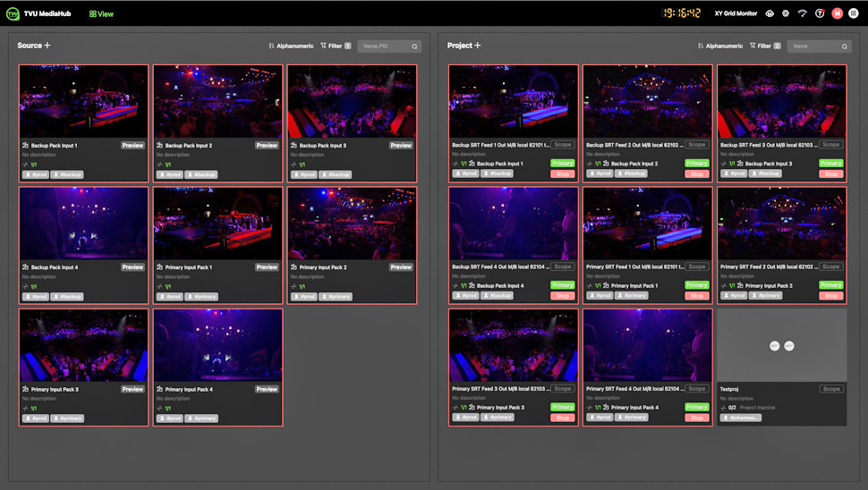Open Filter in the Source panel

pos(336,46)
